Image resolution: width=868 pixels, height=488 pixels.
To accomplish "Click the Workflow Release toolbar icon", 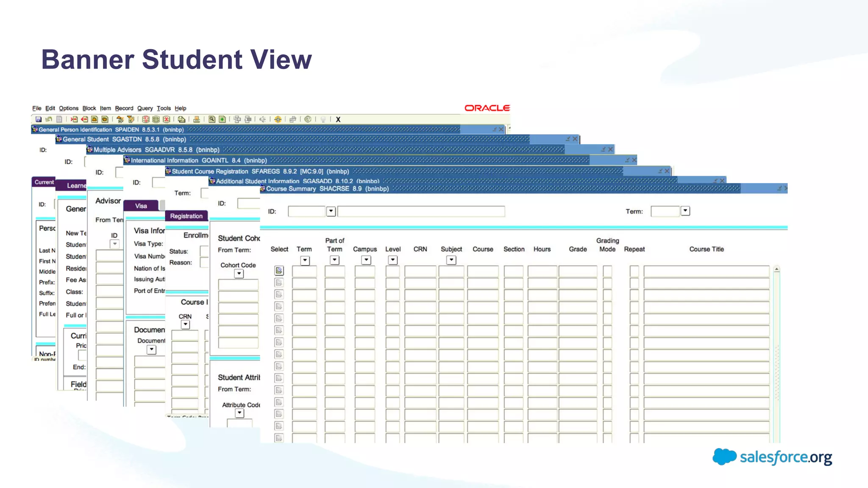I will (248, 119).
